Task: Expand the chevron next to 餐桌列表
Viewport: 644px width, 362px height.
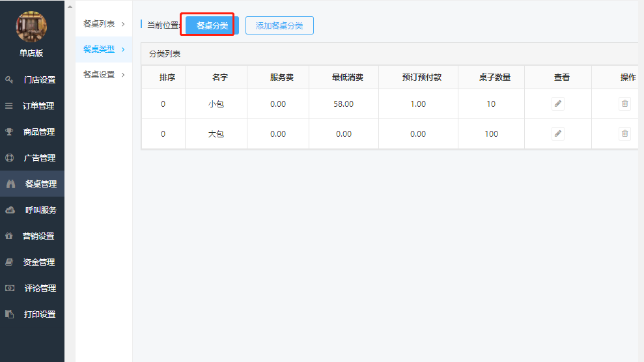Action: (123, 24)
